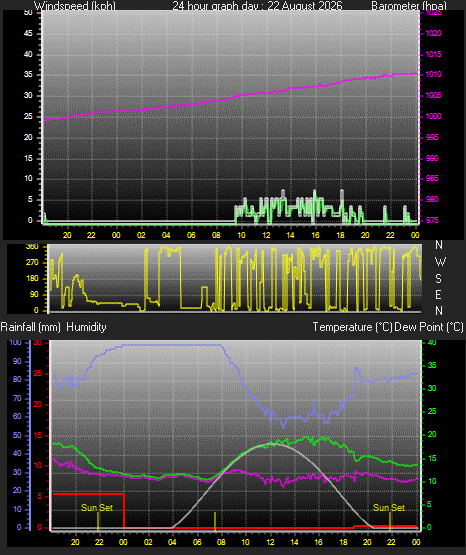Select the "24 hour graph day : 22 August 2026" heading
466x555 pixels.
point(257,5)
